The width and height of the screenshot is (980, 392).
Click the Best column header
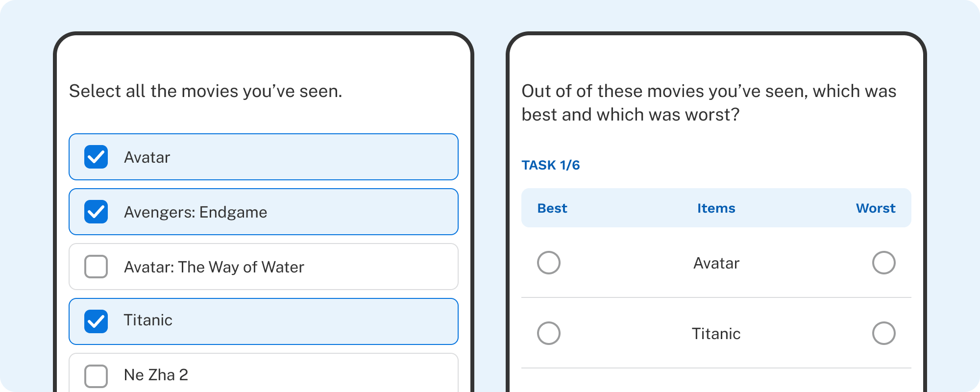(x=553, y=208)
